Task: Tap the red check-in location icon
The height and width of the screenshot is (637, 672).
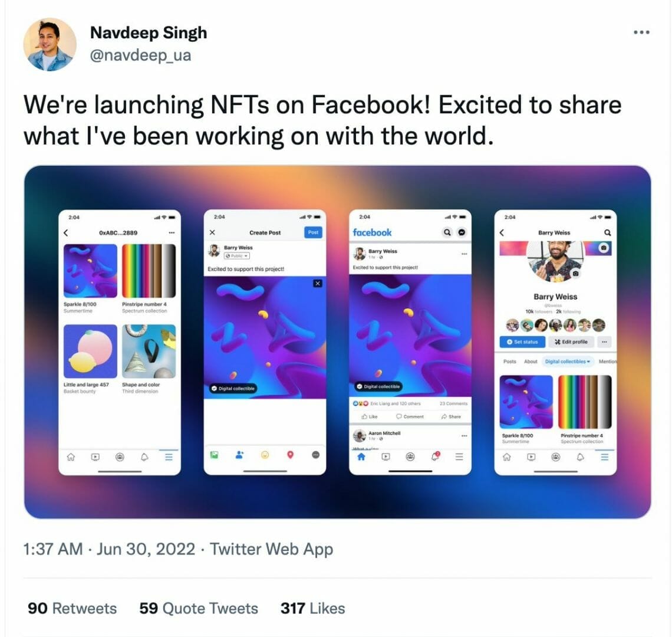Action: 290,455
